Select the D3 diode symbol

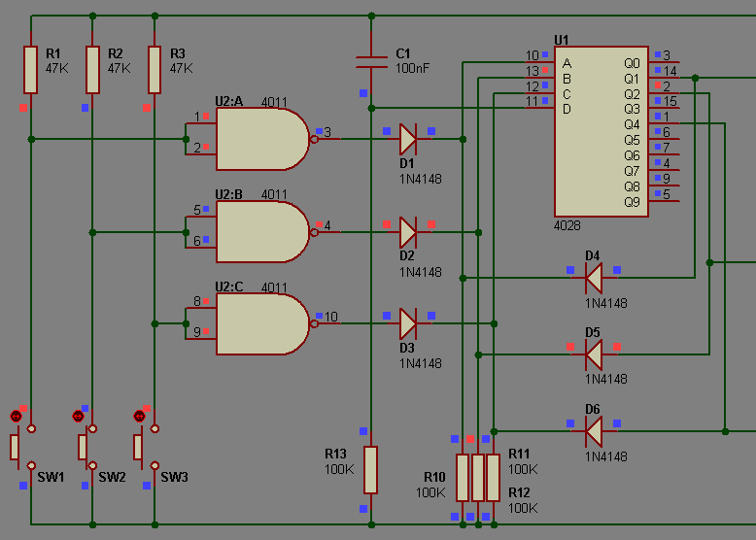[x=409, y=323]
